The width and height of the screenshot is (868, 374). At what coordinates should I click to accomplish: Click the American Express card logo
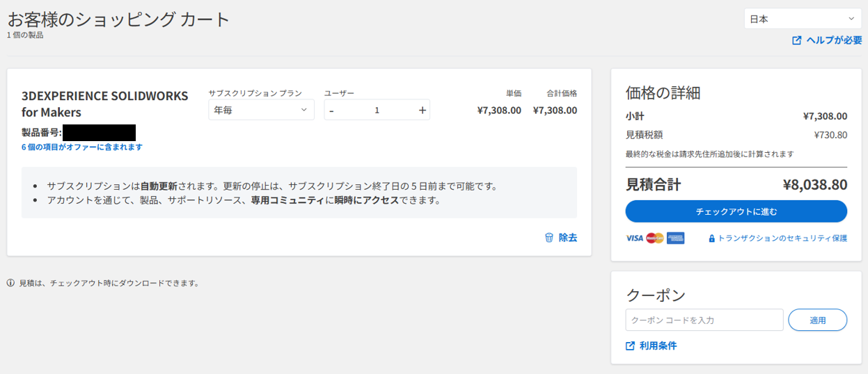[x=675, y=238]
